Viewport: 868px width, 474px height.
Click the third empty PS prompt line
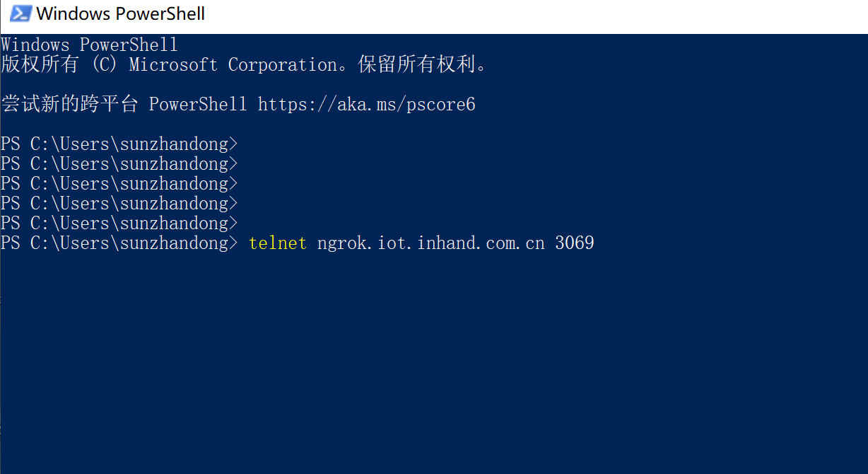coord(119,184)
